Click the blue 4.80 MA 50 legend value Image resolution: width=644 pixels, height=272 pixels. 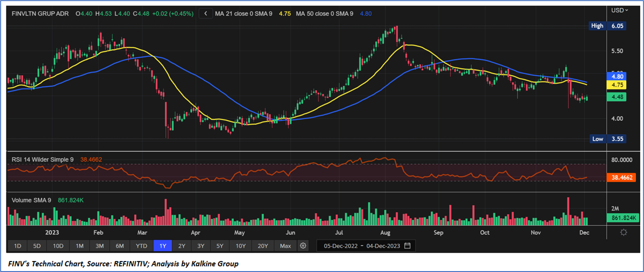366,14
